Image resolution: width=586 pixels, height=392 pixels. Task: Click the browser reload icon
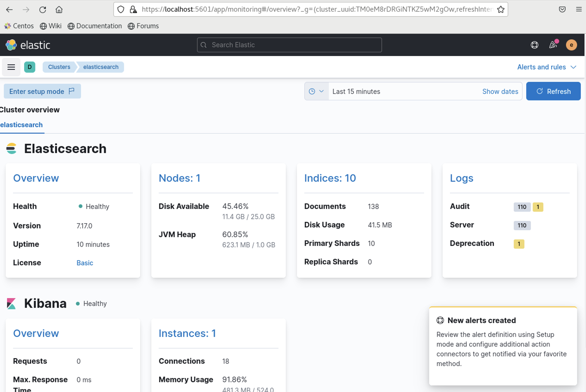(x=43, y=9)
